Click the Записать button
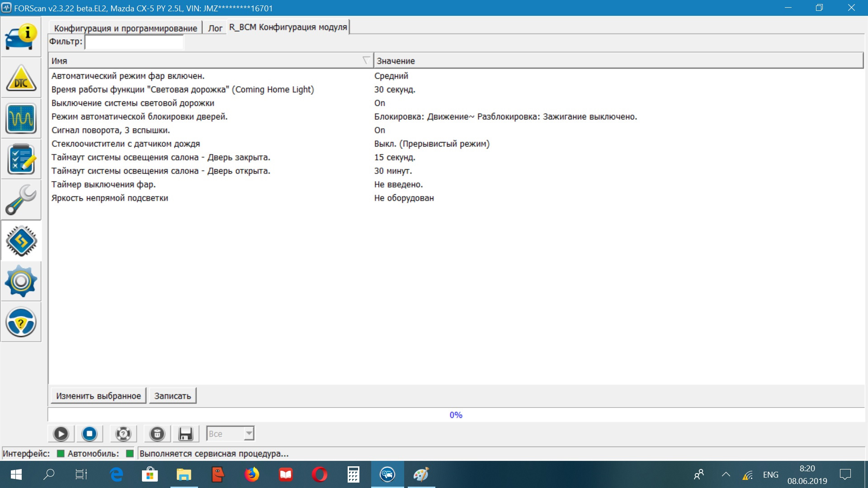Viewport: 868px width, 488px height. point(172,396)
